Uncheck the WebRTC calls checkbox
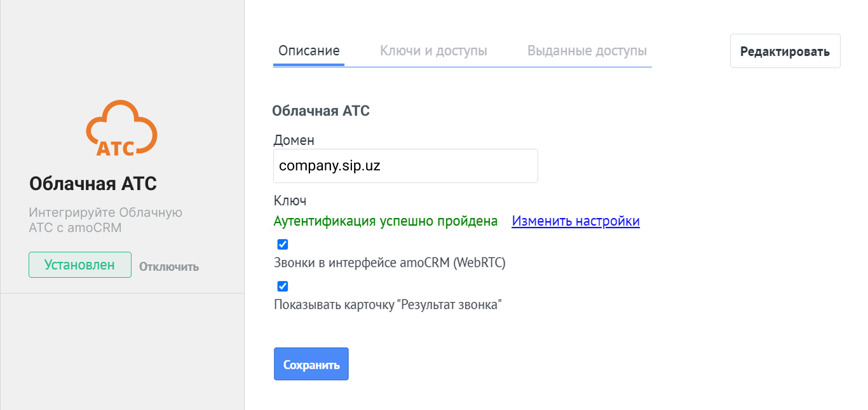This screenshot has height=410, width=868. 283,245
